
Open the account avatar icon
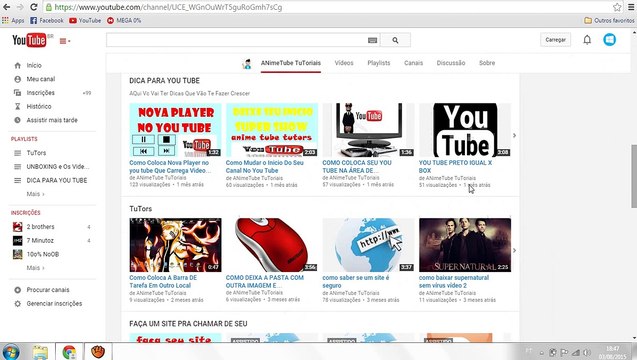pyautogui.click(x=609, y=40)
